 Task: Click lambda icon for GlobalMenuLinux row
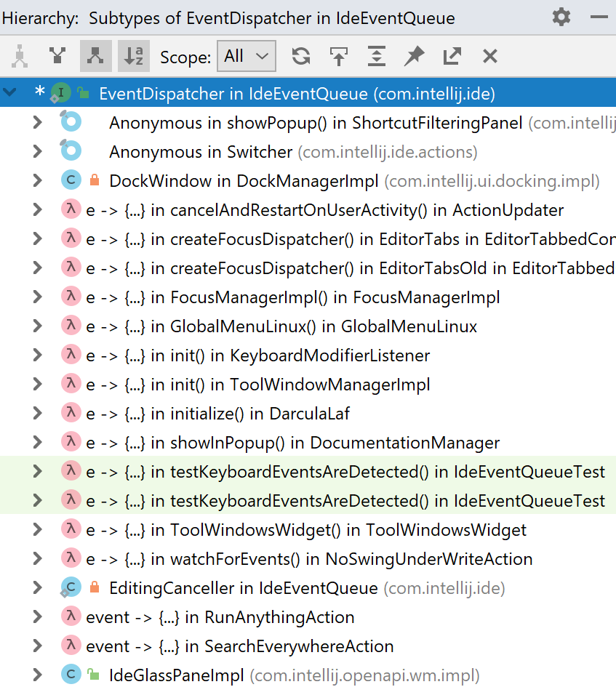coord(71,326)
